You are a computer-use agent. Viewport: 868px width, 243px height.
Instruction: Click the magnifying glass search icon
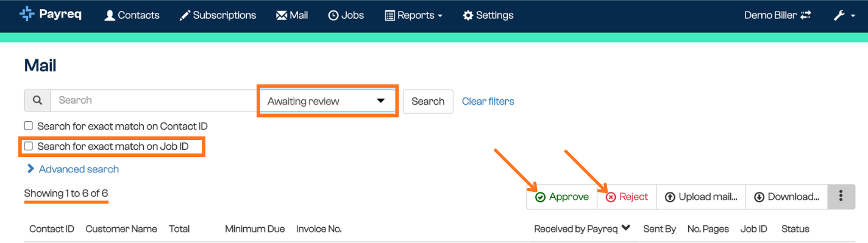click(x=37, y=100)
